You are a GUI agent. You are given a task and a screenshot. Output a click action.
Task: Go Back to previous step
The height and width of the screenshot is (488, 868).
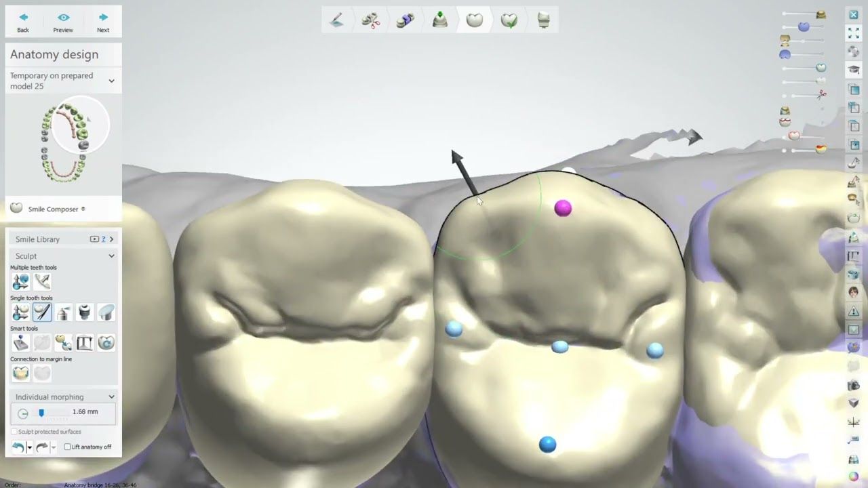point(23,22)
